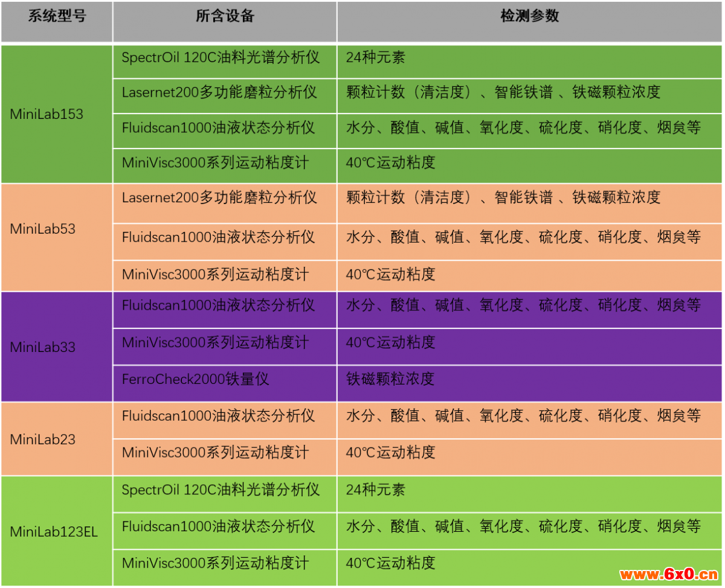Click the 铁磁颗粒浓度 cell beside FerroCheck2000
725x588 pixels.
[x=530, y=383]
